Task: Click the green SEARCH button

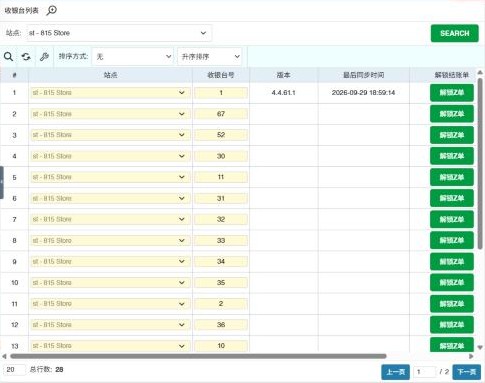Action: [x=454, y=33]
